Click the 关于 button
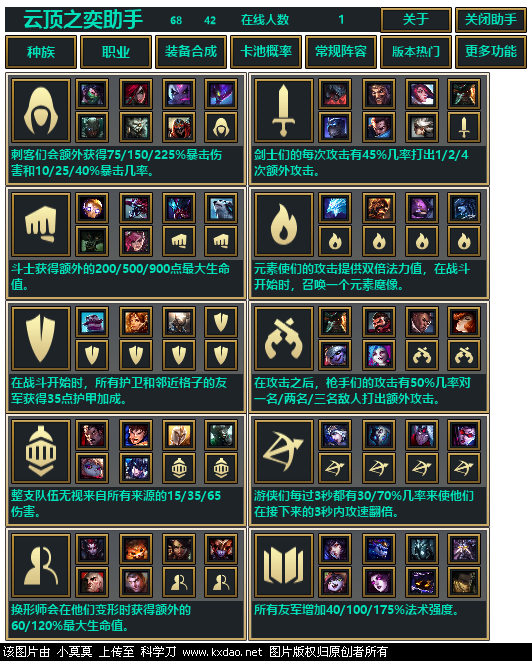532x661 pixels. (x=416, y=19)
